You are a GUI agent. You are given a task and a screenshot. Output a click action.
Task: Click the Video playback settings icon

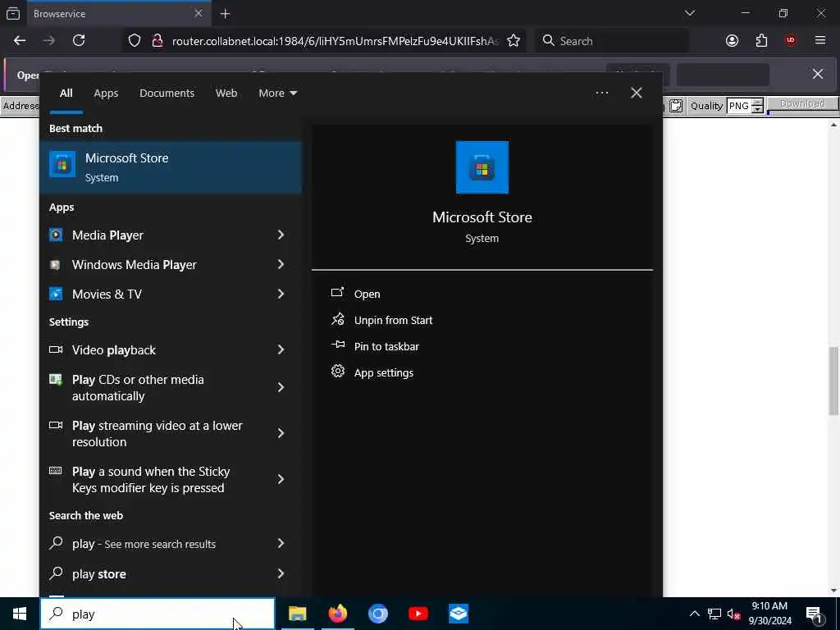pos(56,349)
